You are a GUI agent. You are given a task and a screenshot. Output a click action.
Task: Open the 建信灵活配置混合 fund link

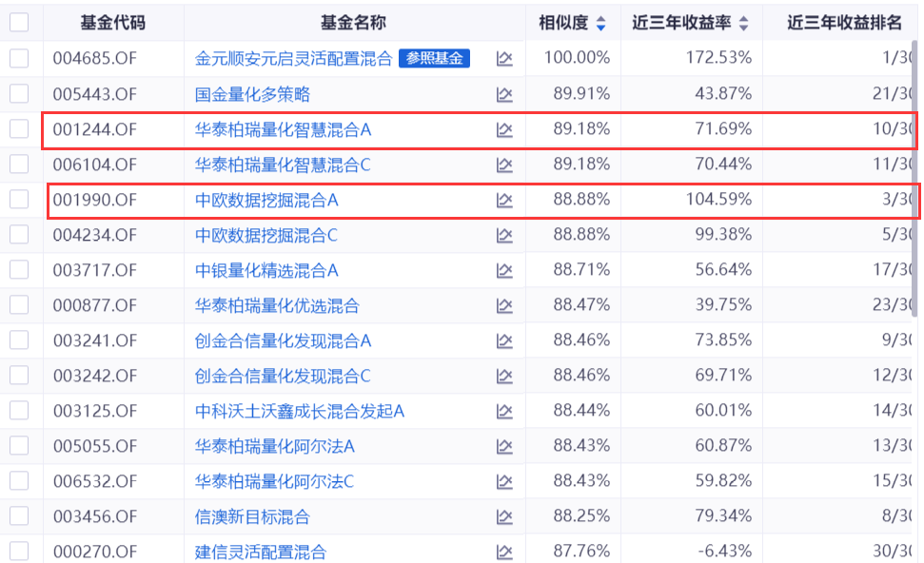point(261,552)
